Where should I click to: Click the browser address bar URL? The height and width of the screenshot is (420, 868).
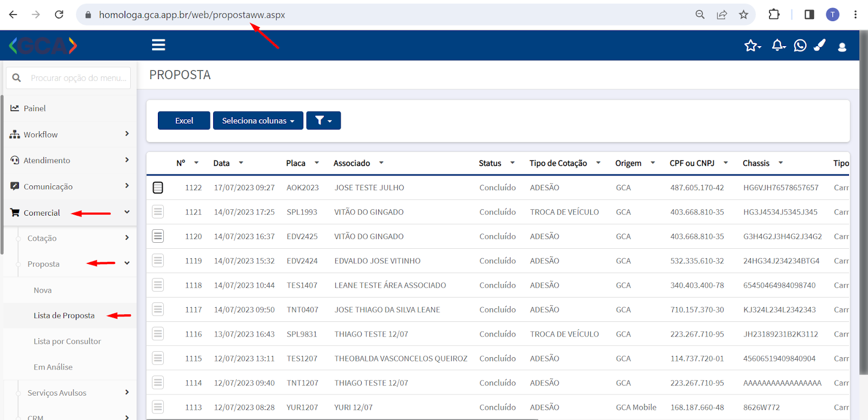tap(192, 15)
